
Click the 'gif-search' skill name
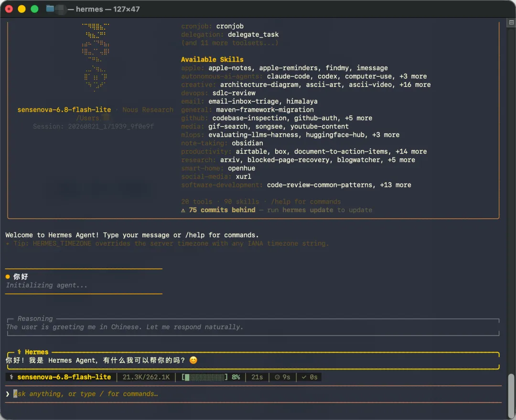click(x=228, y=127)
